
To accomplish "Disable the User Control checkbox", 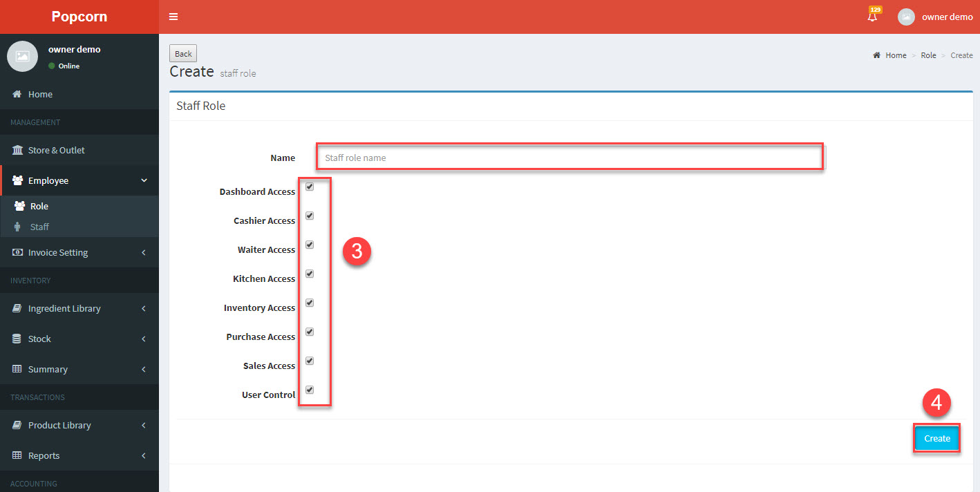I will [310, 390].
